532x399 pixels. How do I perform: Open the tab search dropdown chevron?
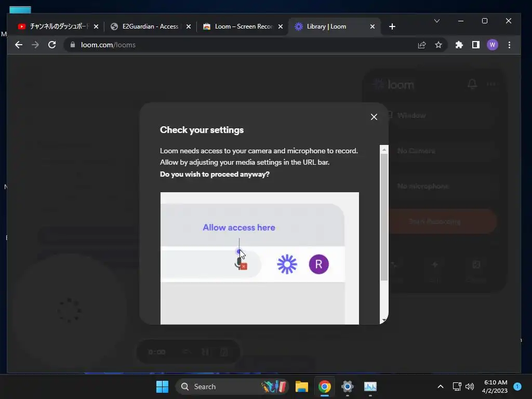(x=437, y=21)
